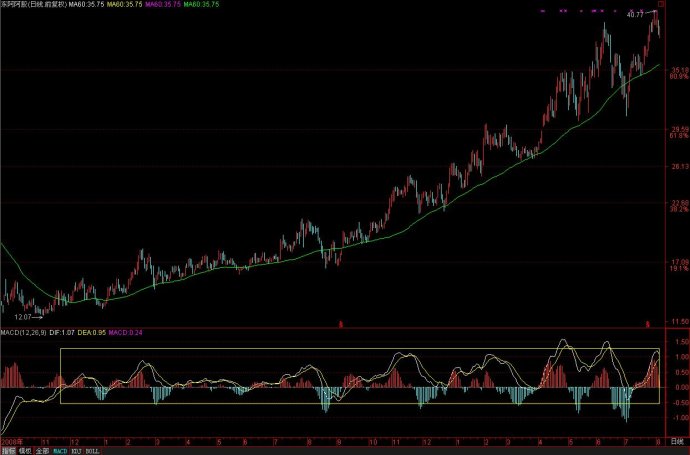Switch to the KDJ indicator tab
The height and width of the screenshot is (455, 690).
tap(77, 450)
